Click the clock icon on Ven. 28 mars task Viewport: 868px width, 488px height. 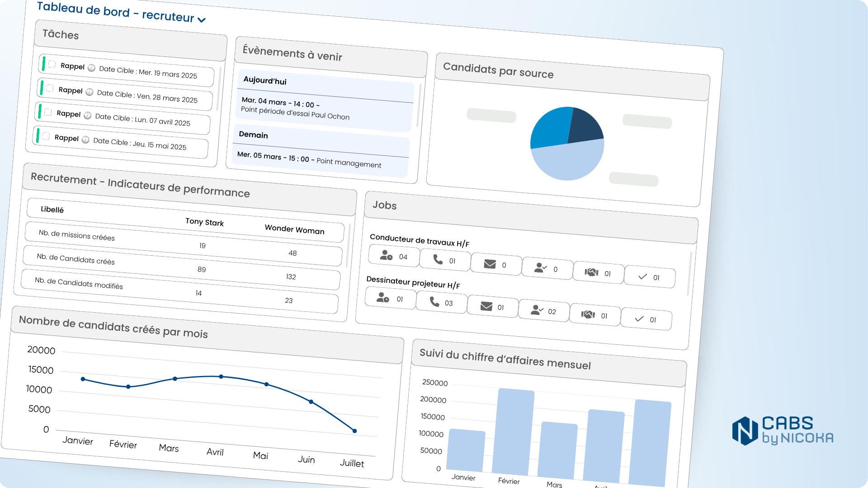pyautogui.click(x=90, y=92)
